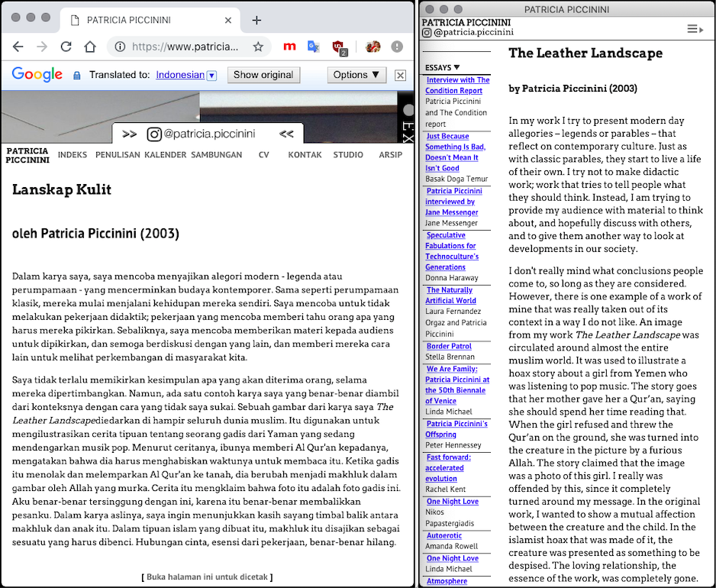716x588 pixels.
Task: Open the KALENDER menu item
Action: (x=165, y=155)
